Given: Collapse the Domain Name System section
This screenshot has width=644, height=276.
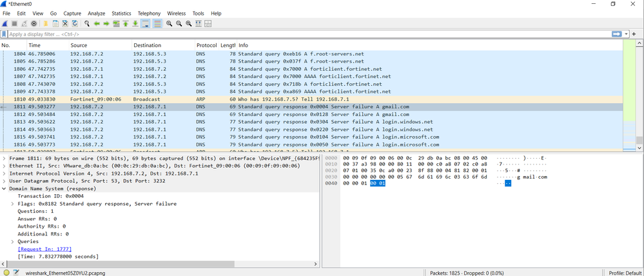Looking at the screenshot, I should 5,189.
